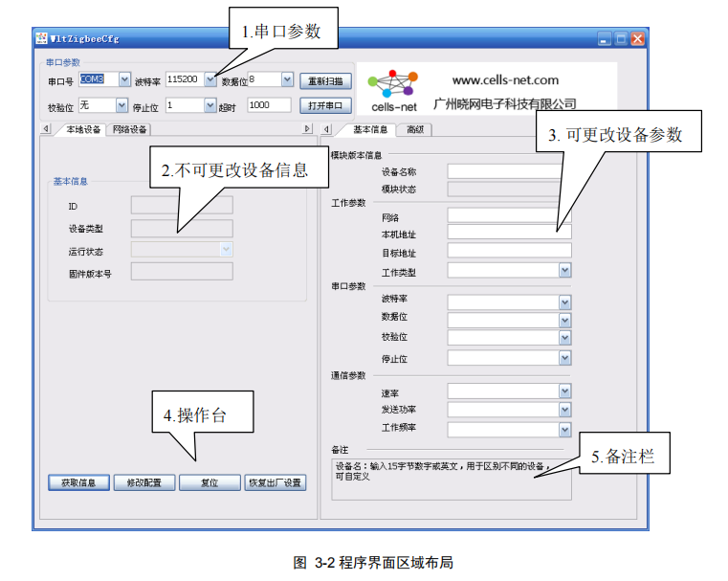The height and width of the screenshot is (581, 728).
Task: Click the cells-net logo image
Action: pos(394,91)
